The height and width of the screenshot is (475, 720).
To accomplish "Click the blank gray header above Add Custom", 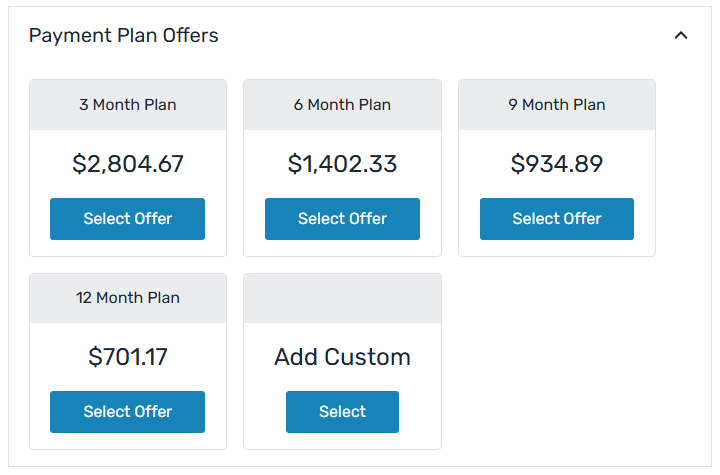I will [342, 298].
